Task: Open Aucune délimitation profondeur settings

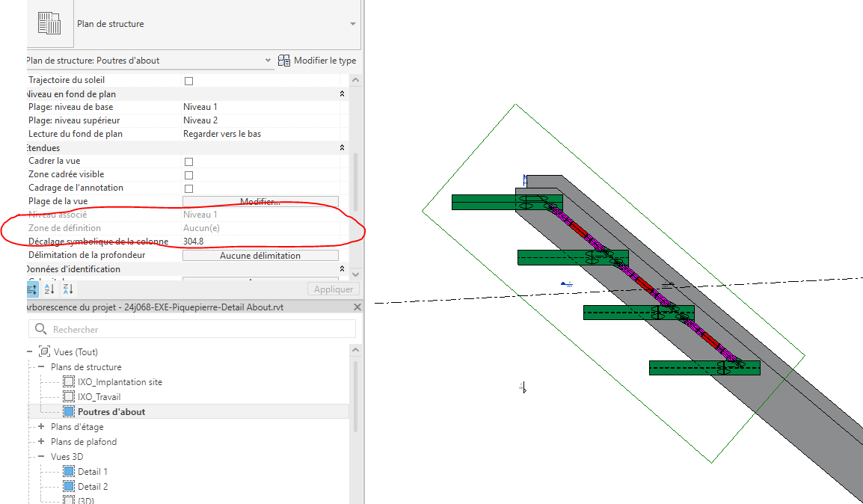Action: coord(259,254)
